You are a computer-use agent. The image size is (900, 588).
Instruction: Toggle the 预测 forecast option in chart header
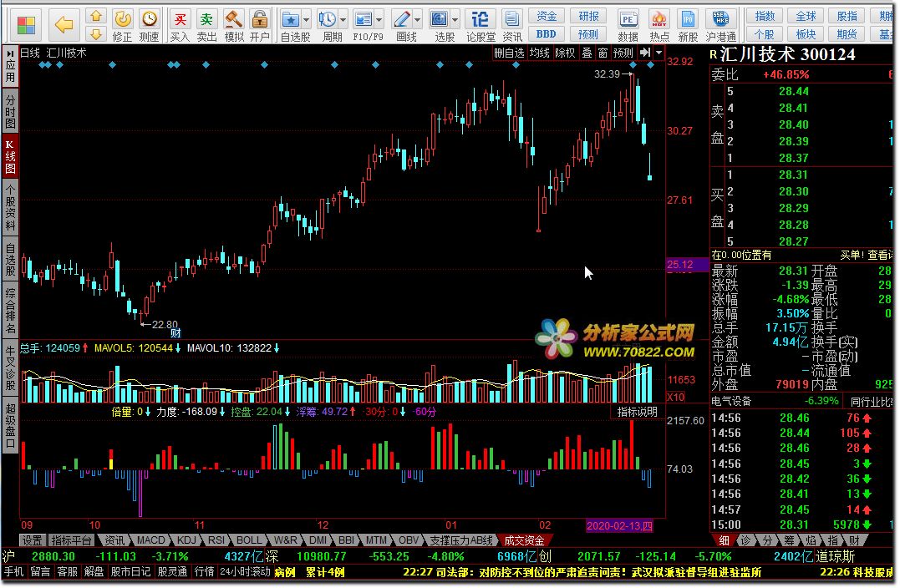coord(623,53)
